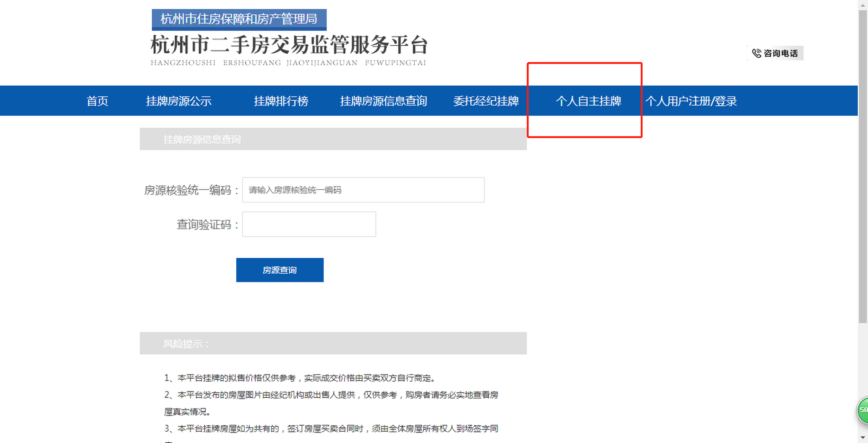Click the scrollbar down arrow
Screen dimensions: 868x443
click(x=863, y=438)
